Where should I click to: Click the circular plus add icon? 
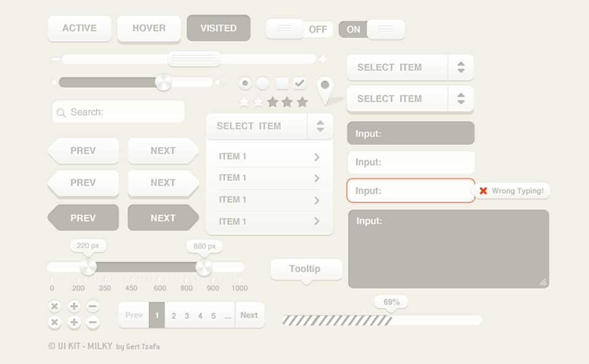(74, 305)
